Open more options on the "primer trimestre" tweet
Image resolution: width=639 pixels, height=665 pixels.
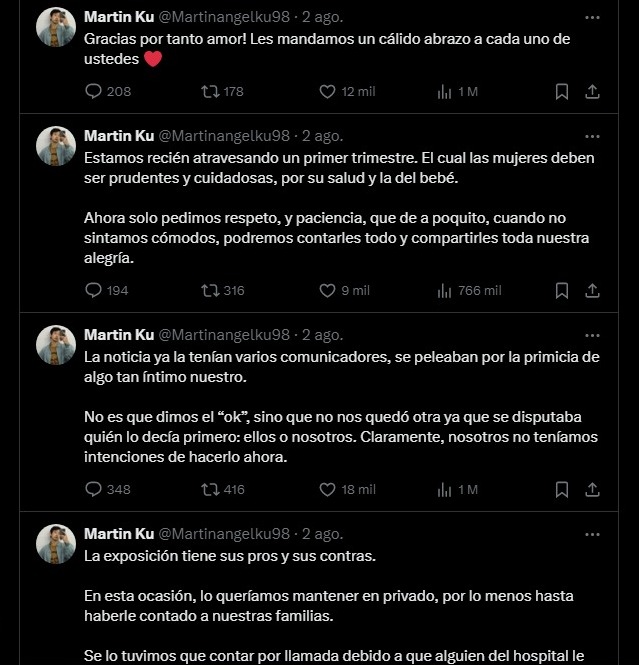(592, 136)
